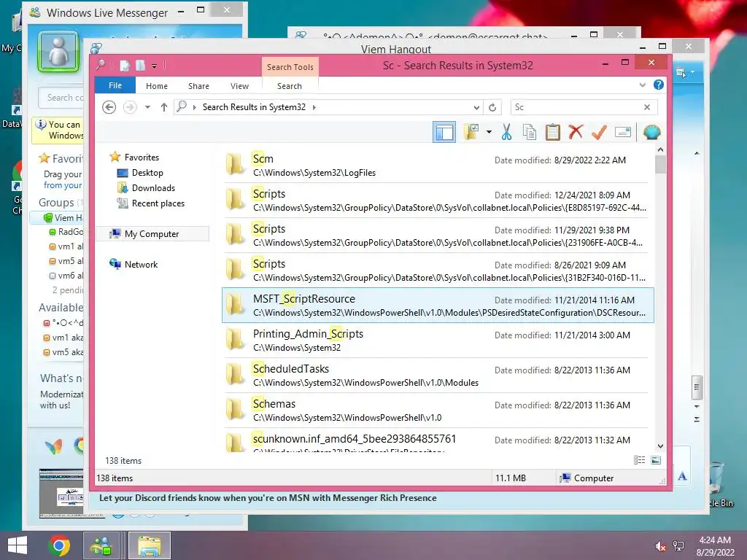Click Properties icon in quick access toolbar
Screen dimensions: 747x560
click(125, 66)
